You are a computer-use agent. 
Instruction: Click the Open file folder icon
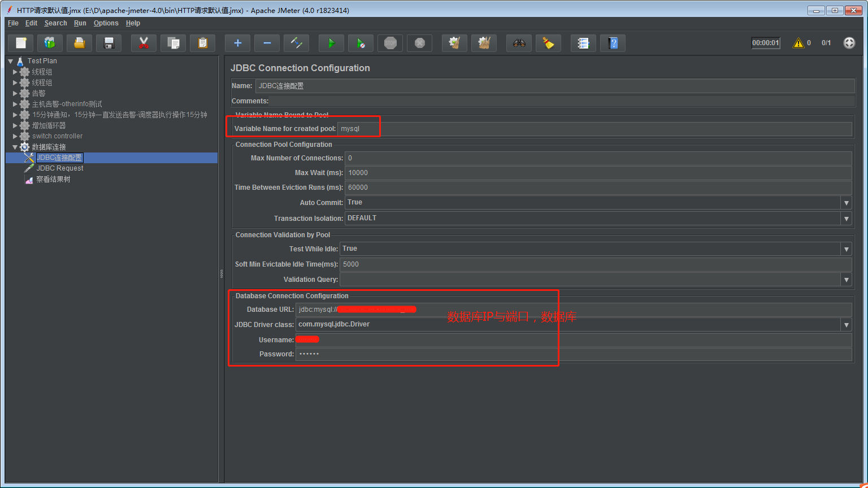coord(80,43)
